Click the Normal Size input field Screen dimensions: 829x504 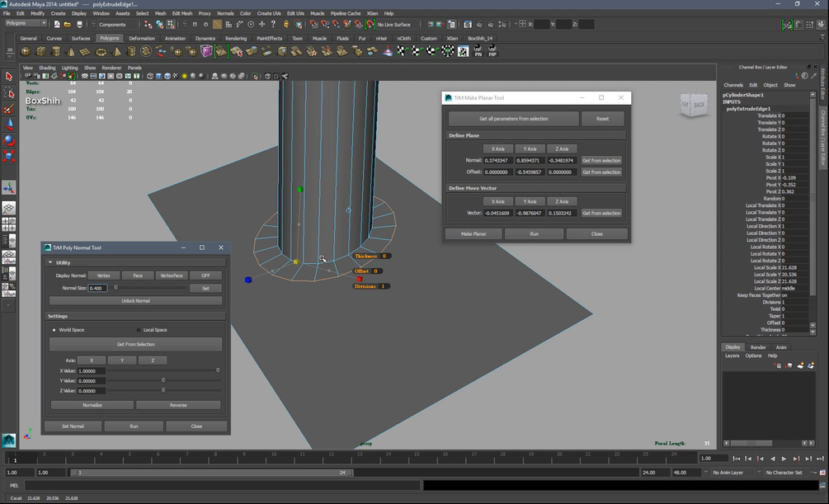coord(98,288)
